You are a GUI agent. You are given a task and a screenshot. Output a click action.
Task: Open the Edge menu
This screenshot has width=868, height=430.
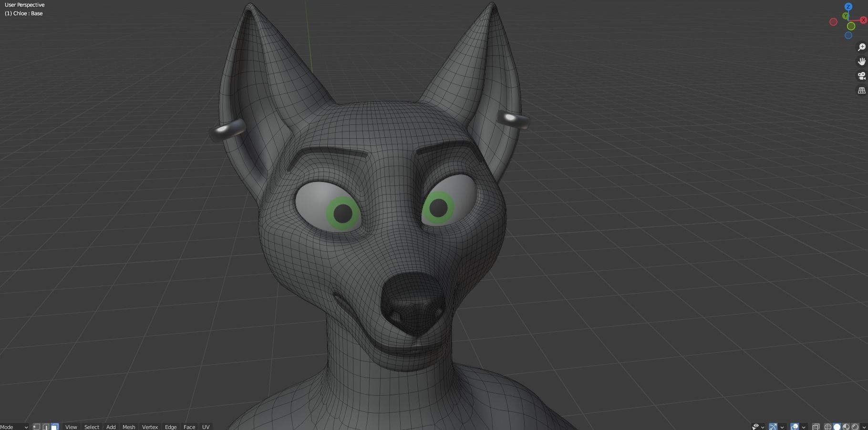coord(171,427)
